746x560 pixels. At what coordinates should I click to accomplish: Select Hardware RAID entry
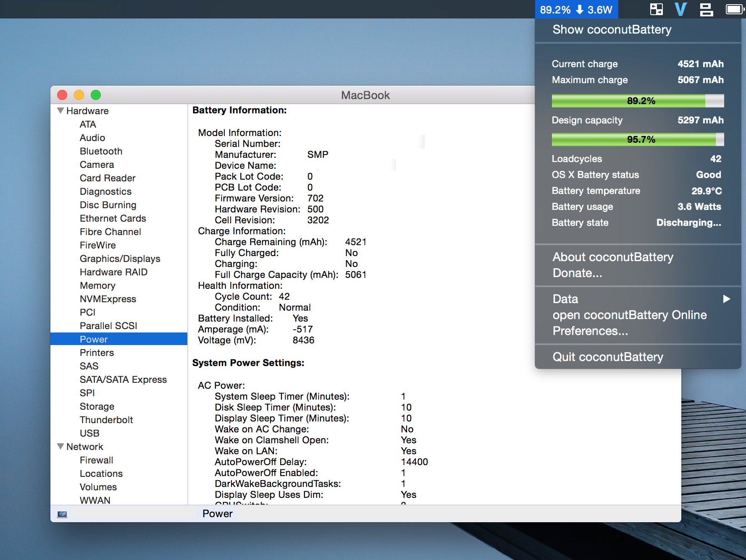coord(114,272)
